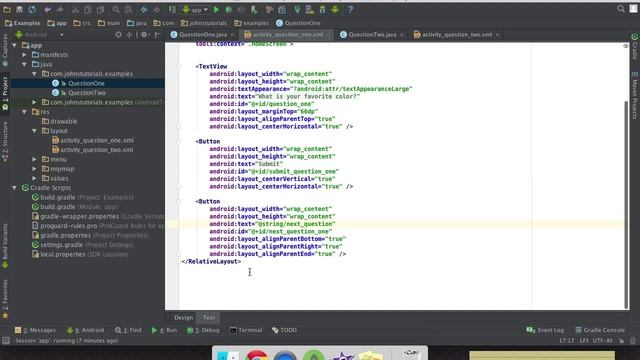
Task: Collapse the res folder node
Action: [x=24, y=112]
